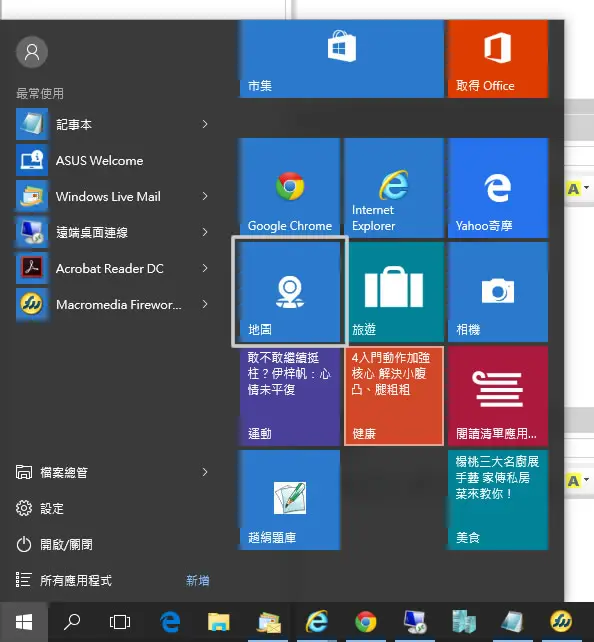Launch the Internet Explorer tile
The width and height of the screenshot is (594, 642).
coord(394,188)
